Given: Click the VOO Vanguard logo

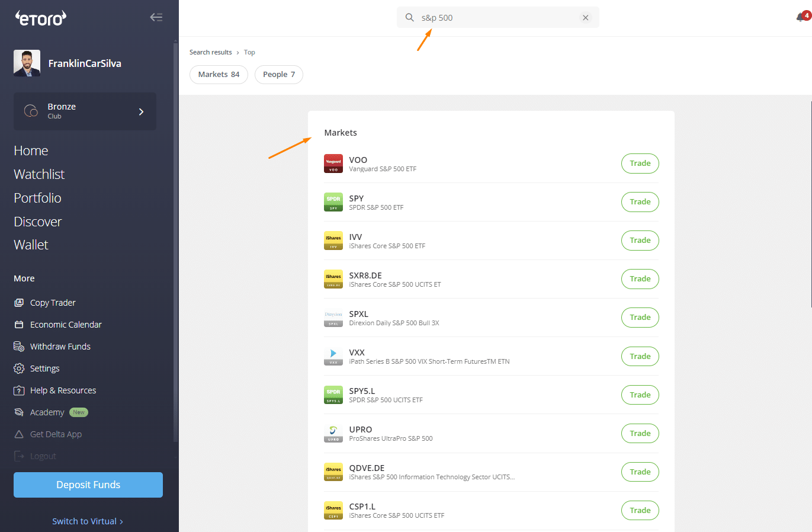Looking at the screenshot, I should click(333, 164).
